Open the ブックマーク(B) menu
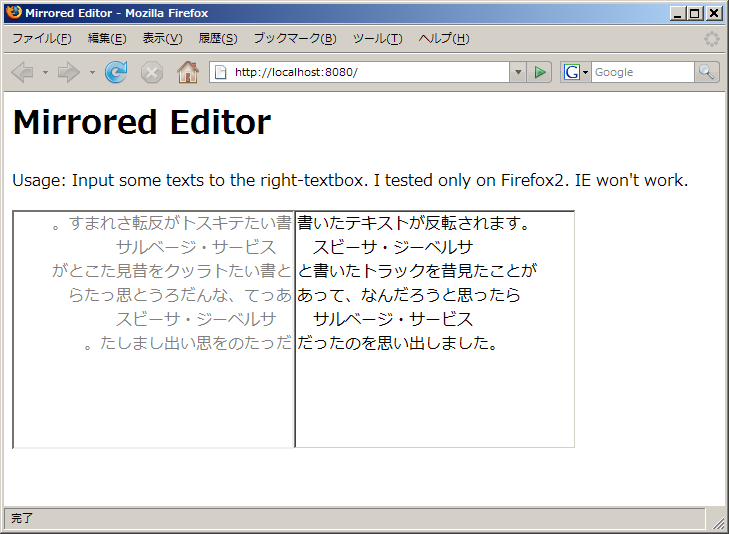Image resolution: width=729 pixels, height=534 pixels. coord(295,39)
